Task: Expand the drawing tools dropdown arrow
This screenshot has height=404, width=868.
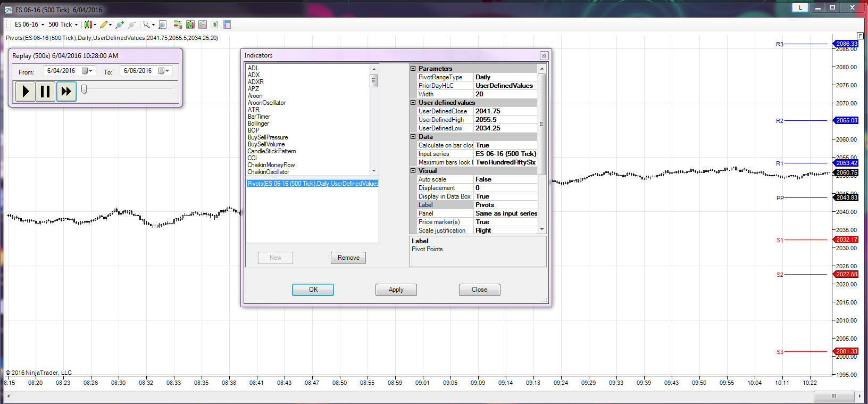Action: (111, 24)
